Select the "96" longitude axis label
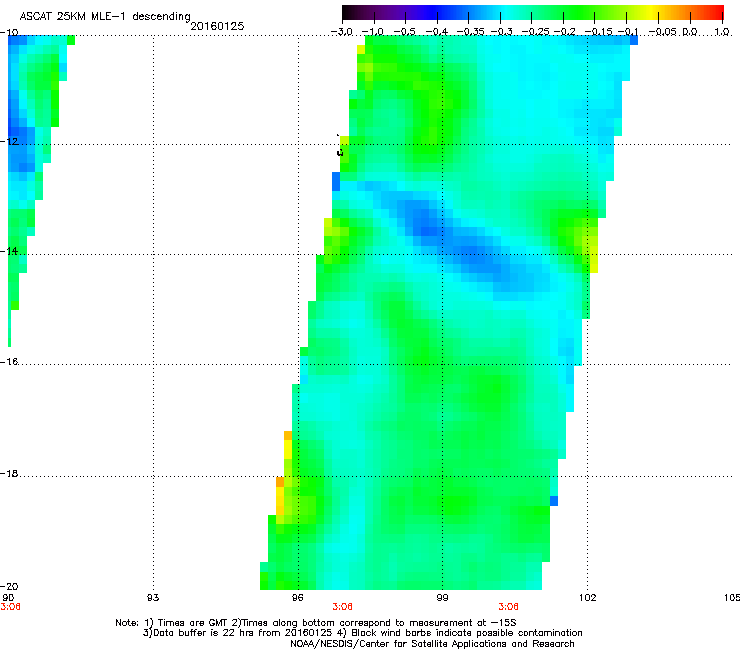The height and width of the screenshot is (650, 740). click(297, 598)
